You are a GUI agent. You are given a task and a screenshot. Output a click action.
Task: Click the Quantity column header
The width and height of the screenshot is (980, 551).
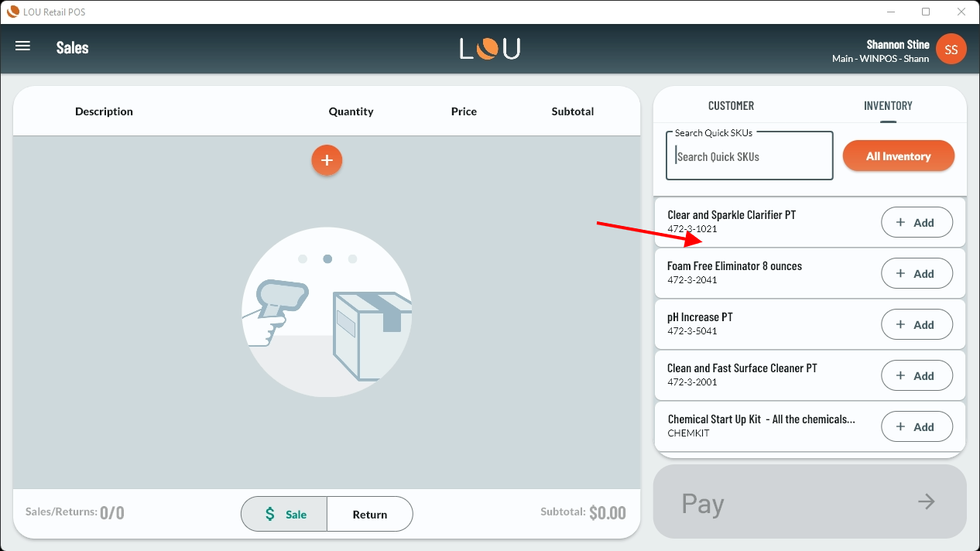pyautogui.click(x=351, y=111)
